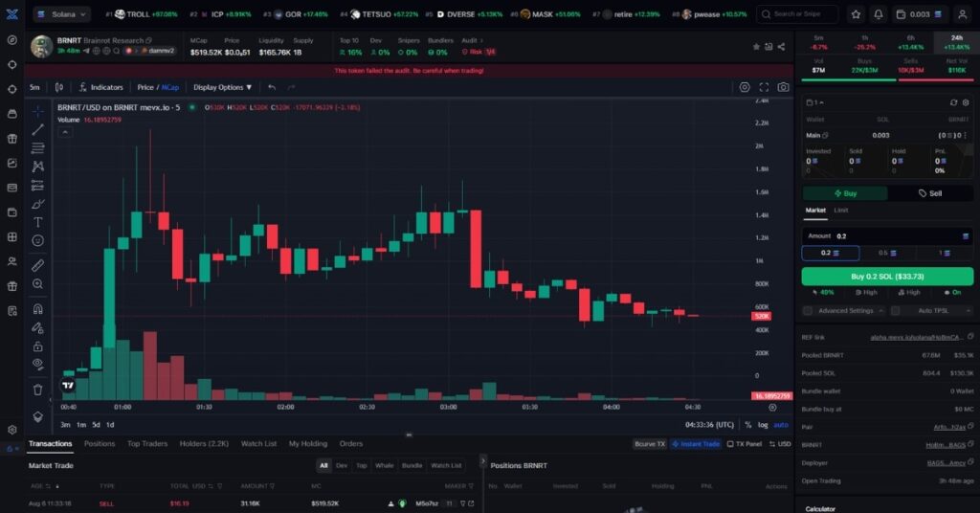Enable the Advanced Settings checkbox
This screenshot has height=513, width=980.
click(808, 310)
